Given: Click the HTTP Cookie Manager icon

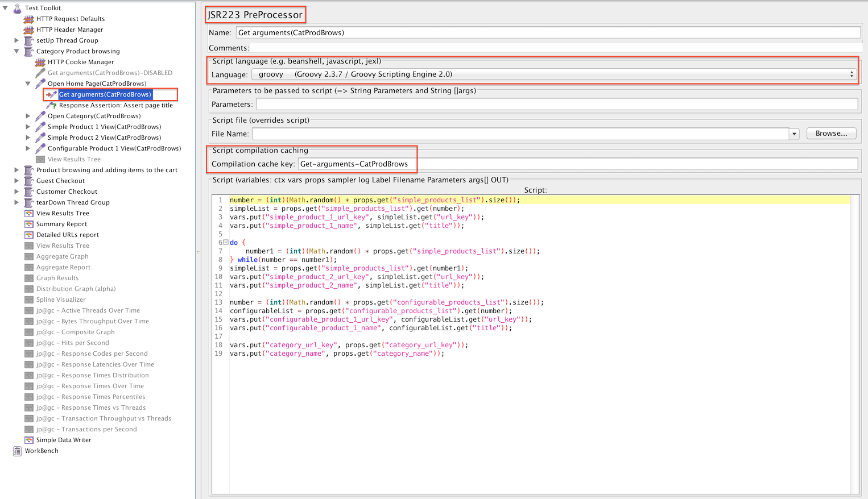Looking at the screenshot, I should point(40,62).
